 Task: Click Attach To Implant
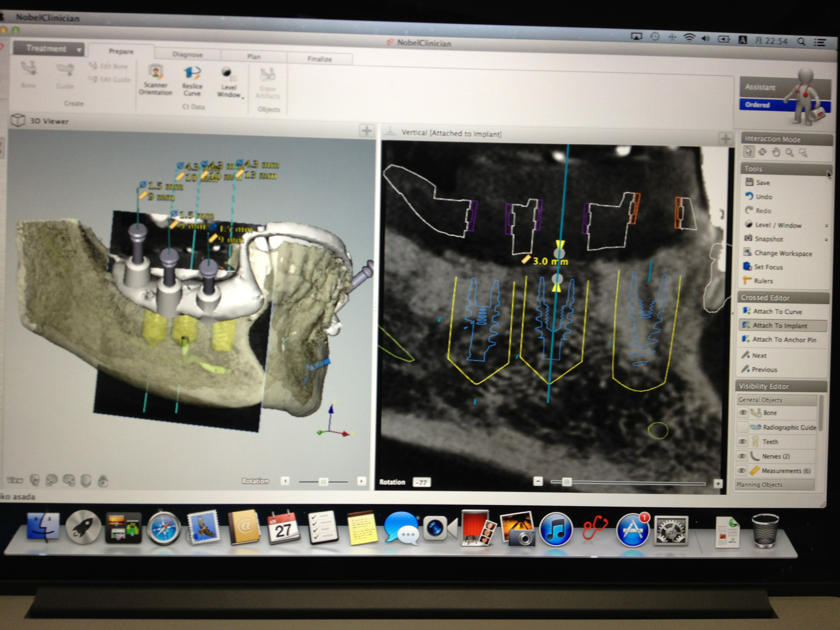click(782, 325)
